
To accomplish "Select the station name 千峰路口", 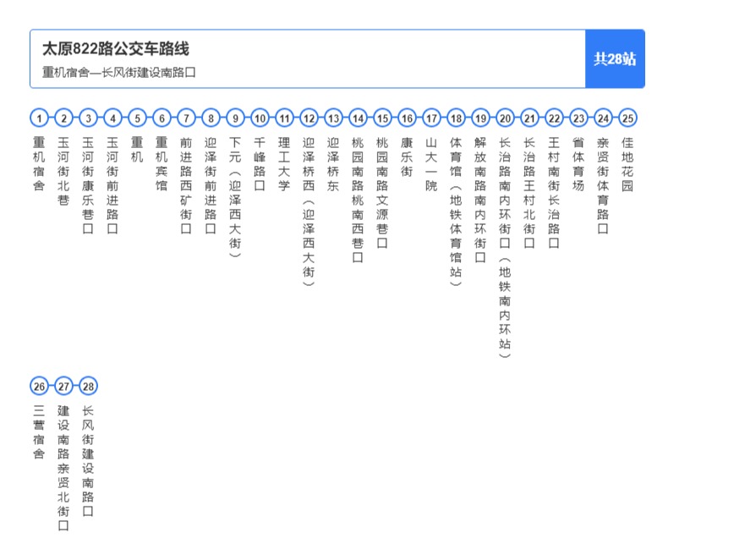I will coord(260,163).
